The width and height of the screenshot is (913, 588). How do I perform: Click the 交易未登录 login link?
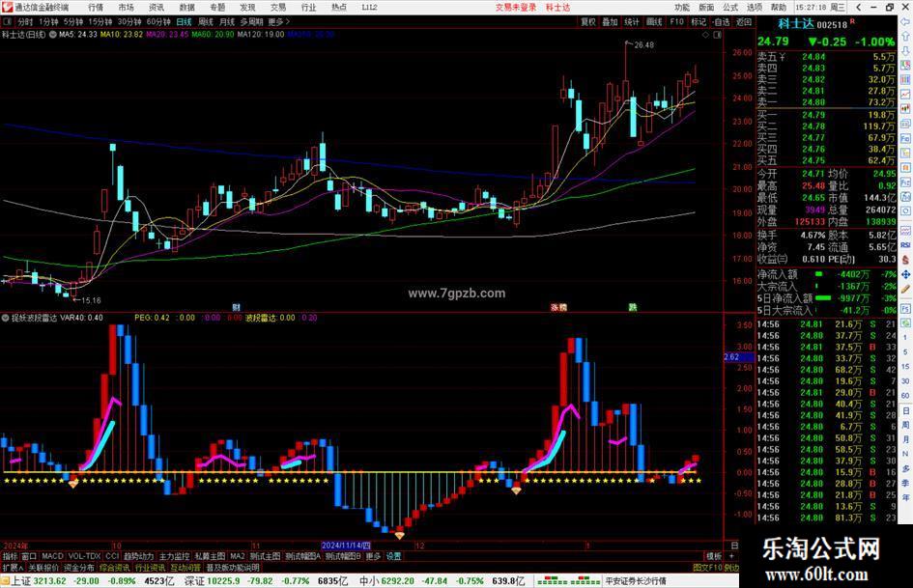[516, 7]
